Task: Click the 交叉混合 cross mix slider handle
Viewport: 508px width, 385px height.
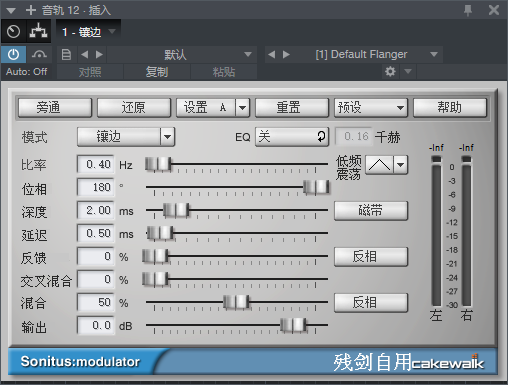Action: (x=155, y=279)
